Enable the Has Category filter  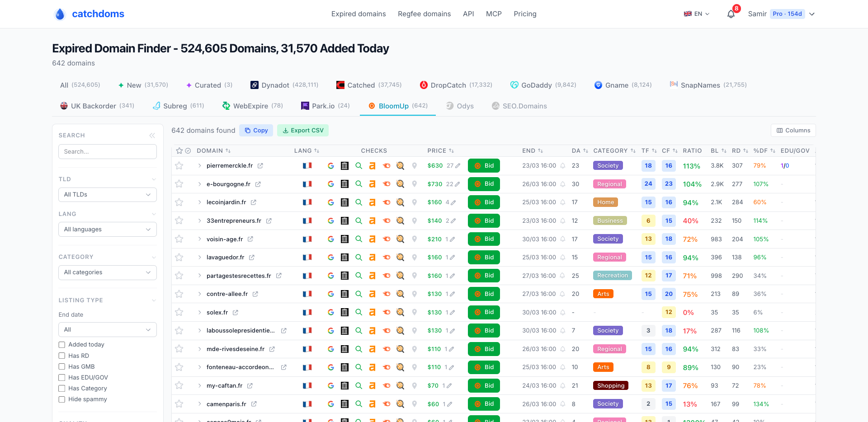(62, 389)
